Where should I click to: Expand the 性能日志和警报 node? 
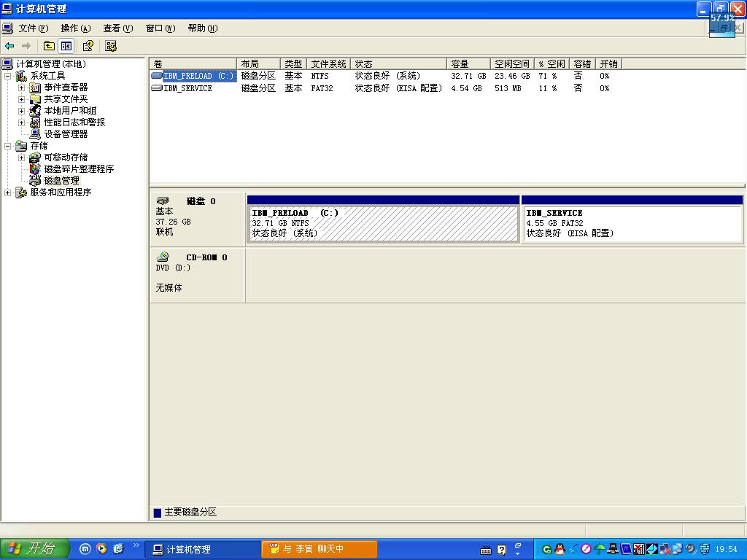pos(21,122)
